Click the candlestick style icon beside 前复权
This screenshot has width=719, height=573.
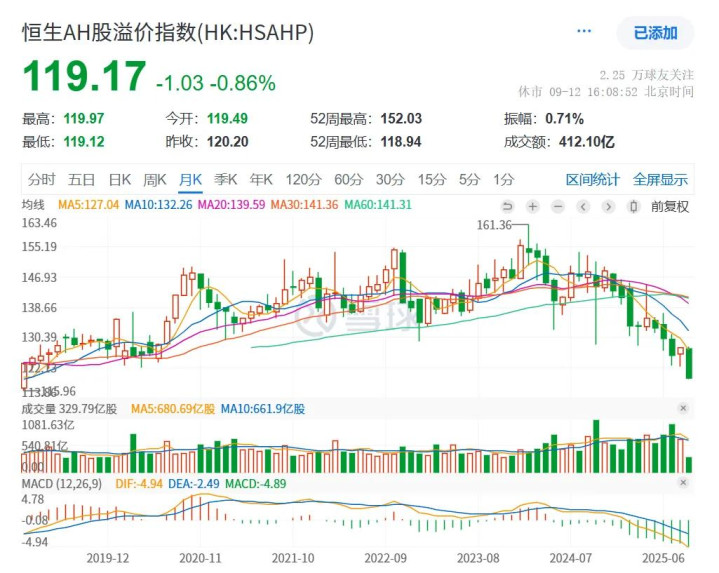[x=633, y=207]
